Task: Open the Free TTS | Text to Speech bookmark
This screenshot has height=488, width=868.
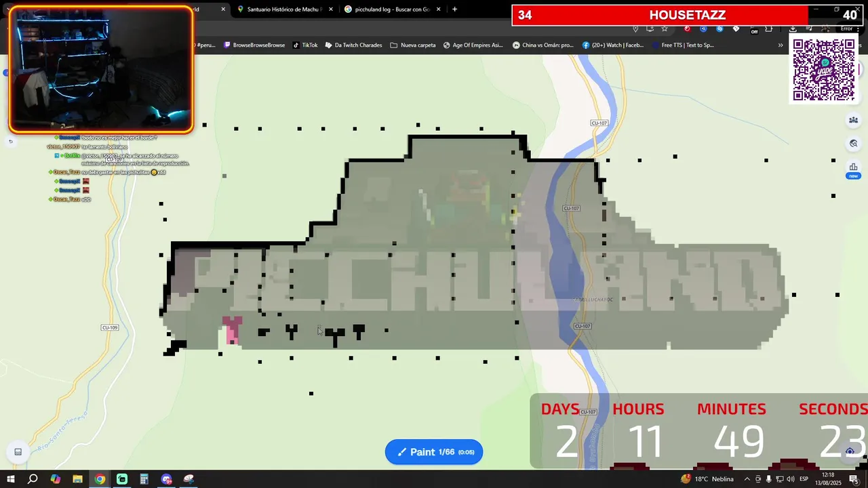Action: click(682, 45)
